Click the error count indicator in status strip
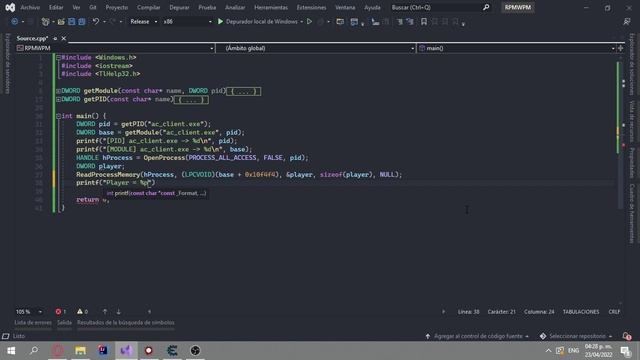Viewport: 640px width, 360px height. pyautogui.click(x=60, y=312)
